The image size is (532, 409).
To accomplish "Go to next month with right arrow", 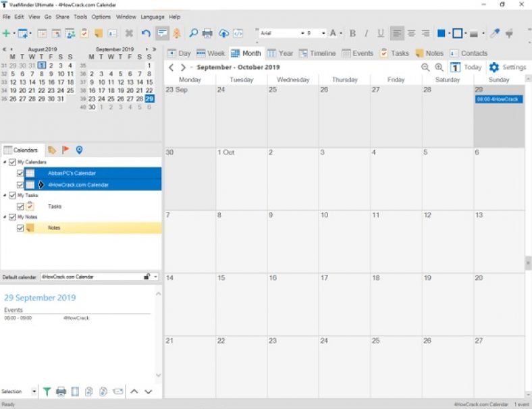I will [183, 67].
